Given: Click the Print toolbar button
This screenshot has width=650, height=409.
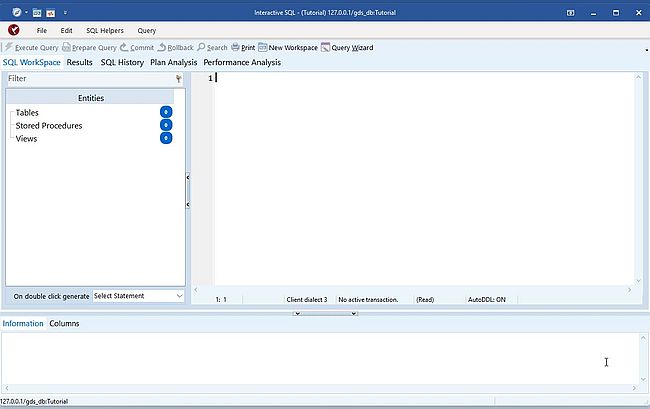Looking at the screenshot, I should [243, 48].
